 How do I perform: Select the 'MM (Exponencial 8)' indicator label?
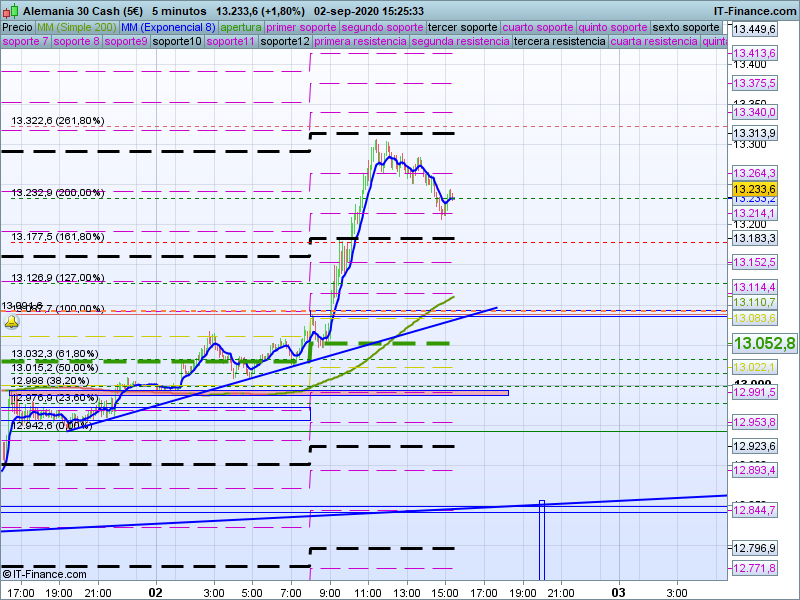click(x=175, y=27)
